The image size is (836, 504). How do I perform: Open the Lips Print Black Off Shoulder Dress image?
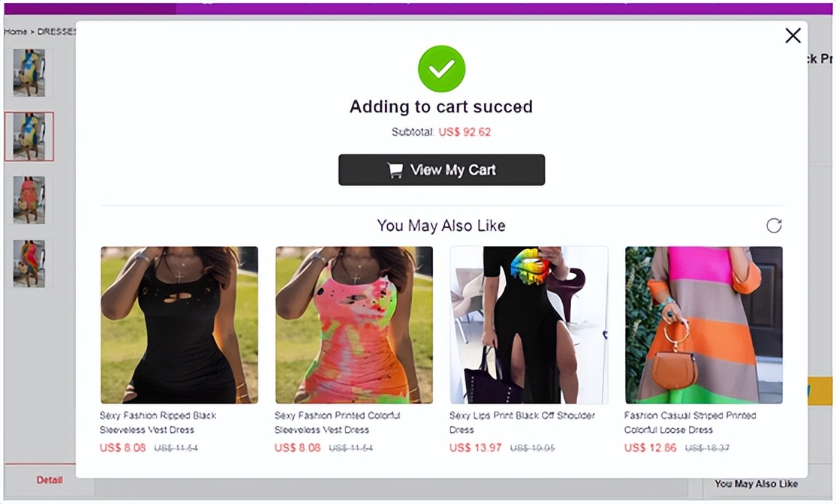pos(529,325)
